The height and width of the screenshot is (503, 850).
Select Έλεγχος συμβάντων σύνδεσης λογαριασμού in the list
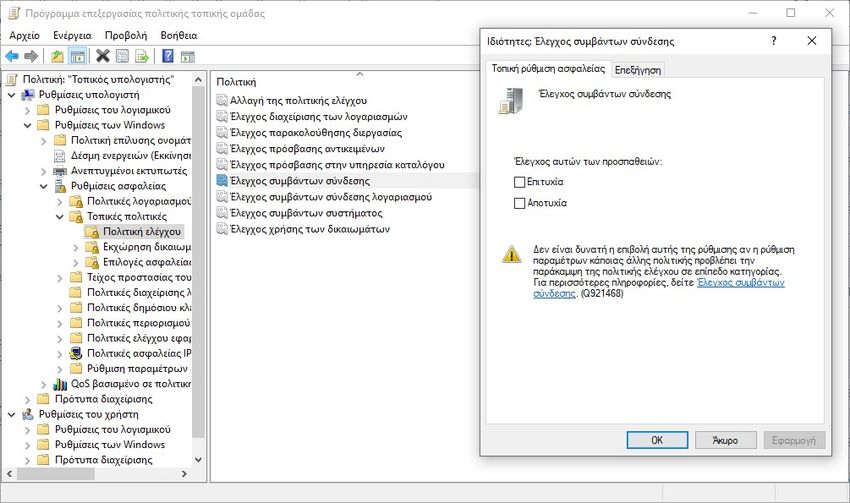(x=331, y=197)
